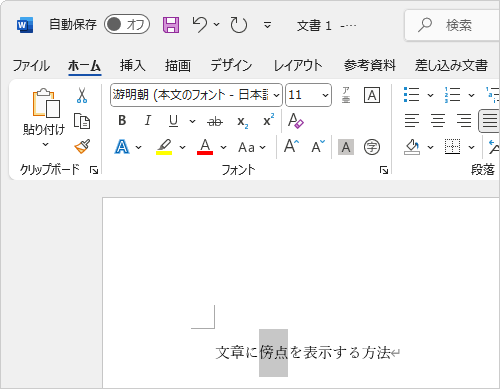The width and height of the screenshot is (500, 389).
Task: Click the Shading paint bucket icon
Action: [x=412, y=147]
